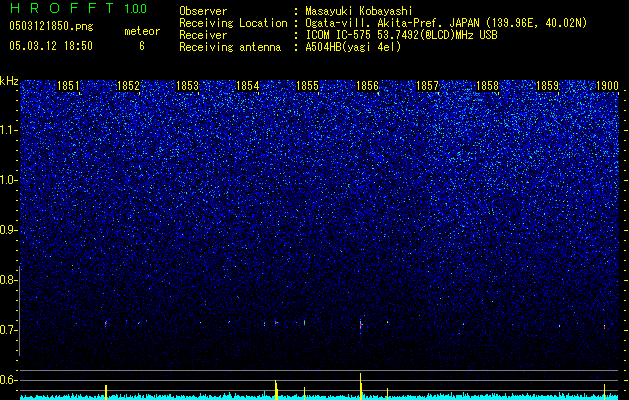Screen dimensions: 629x400
Task: Select the meteor count value 6
Action: 142,46
